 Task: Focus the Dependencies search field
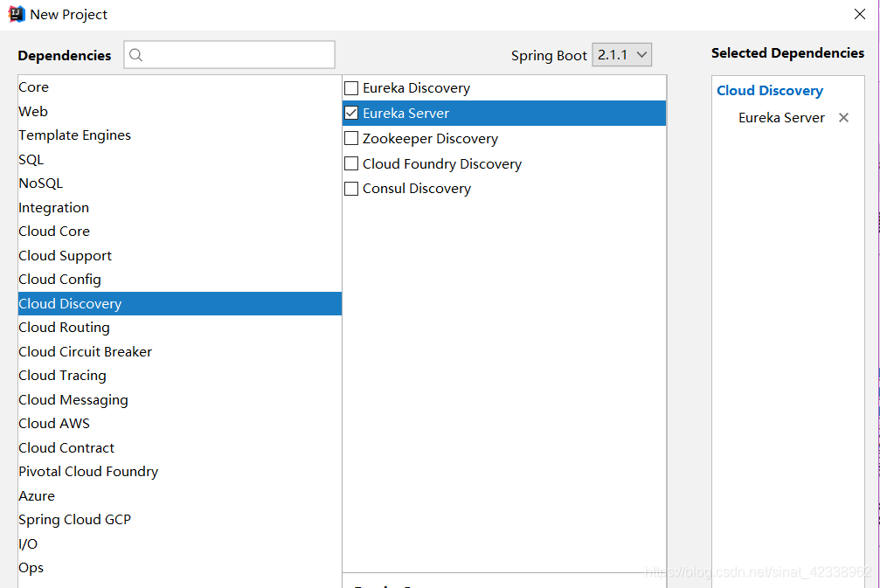(x=229, y=55)
